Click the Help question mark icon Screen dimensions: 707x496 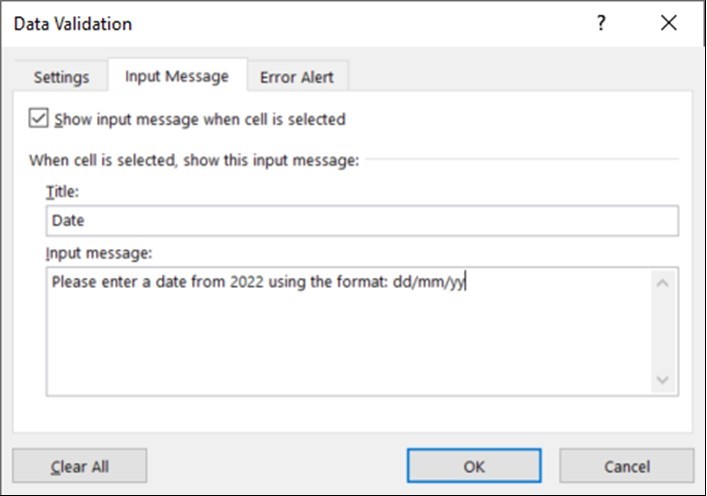tap(601, 23)
